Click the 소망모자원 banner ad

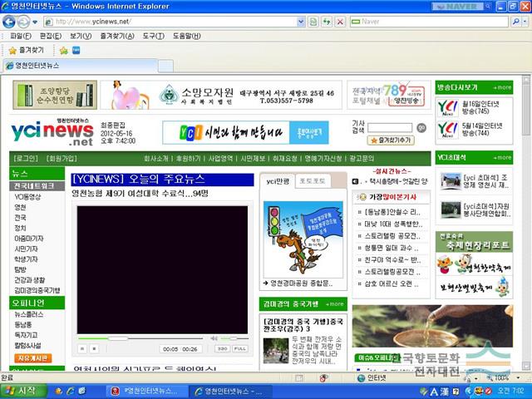pyautogui.click(x=221, y=95)
